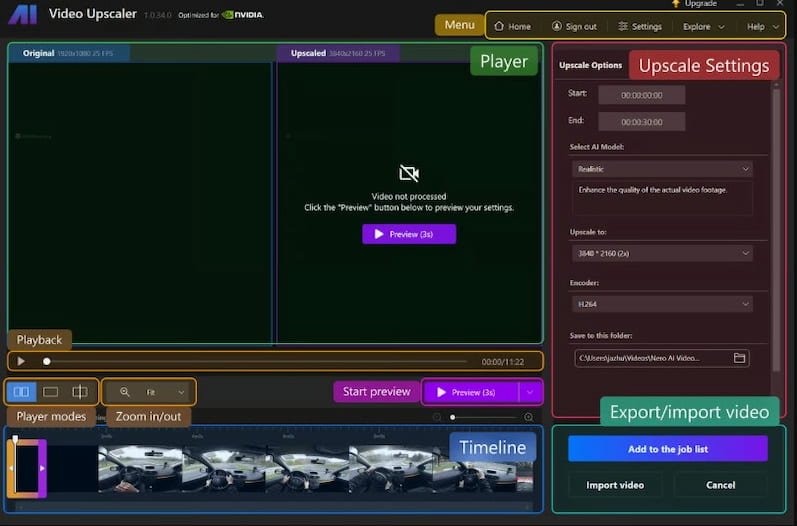
Task: Click the timeline zoom in icon
Action: pos(529,417)
